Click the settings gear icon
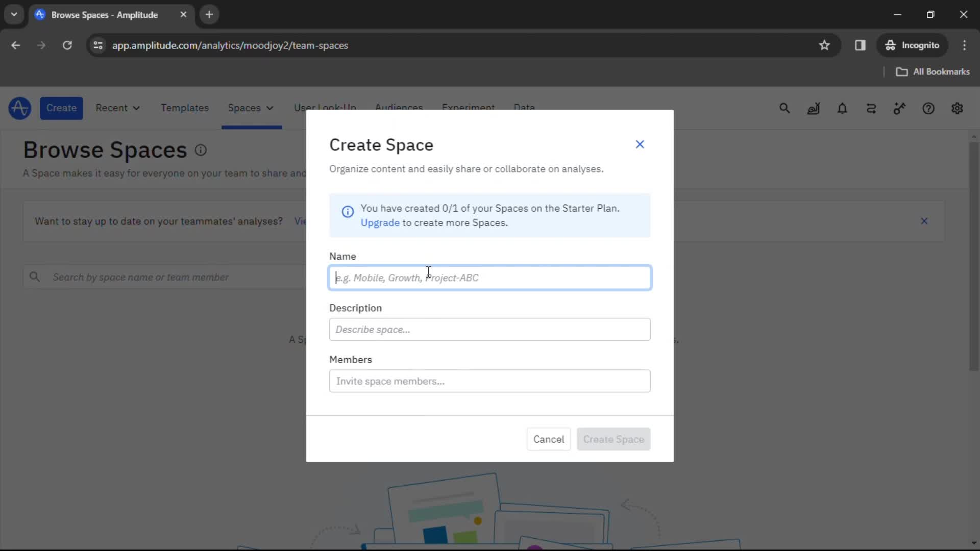 [x=957, y=108]
